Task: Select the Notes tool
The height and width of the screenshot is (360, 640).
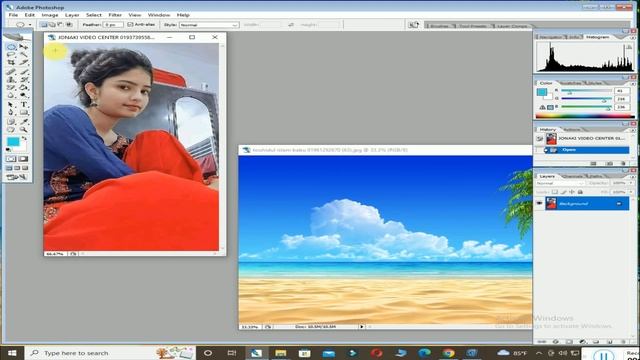Action: (x=11, y=122)
